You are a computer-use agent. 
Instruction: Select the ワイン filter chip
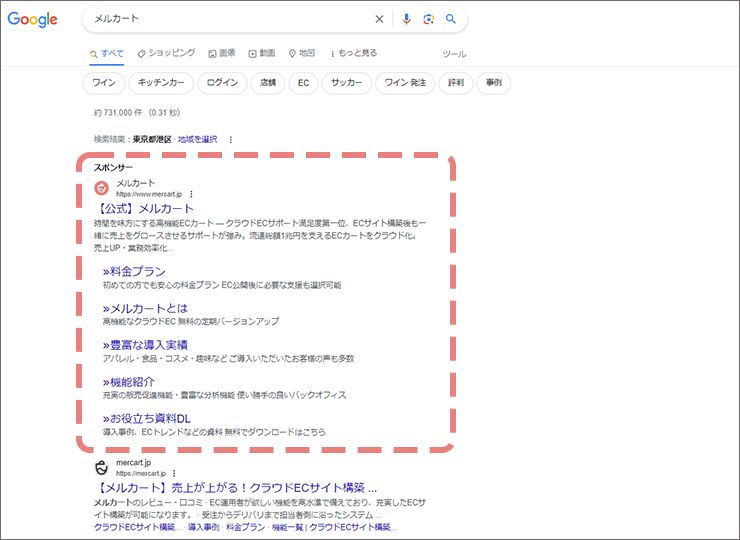(x=104, y=83)
